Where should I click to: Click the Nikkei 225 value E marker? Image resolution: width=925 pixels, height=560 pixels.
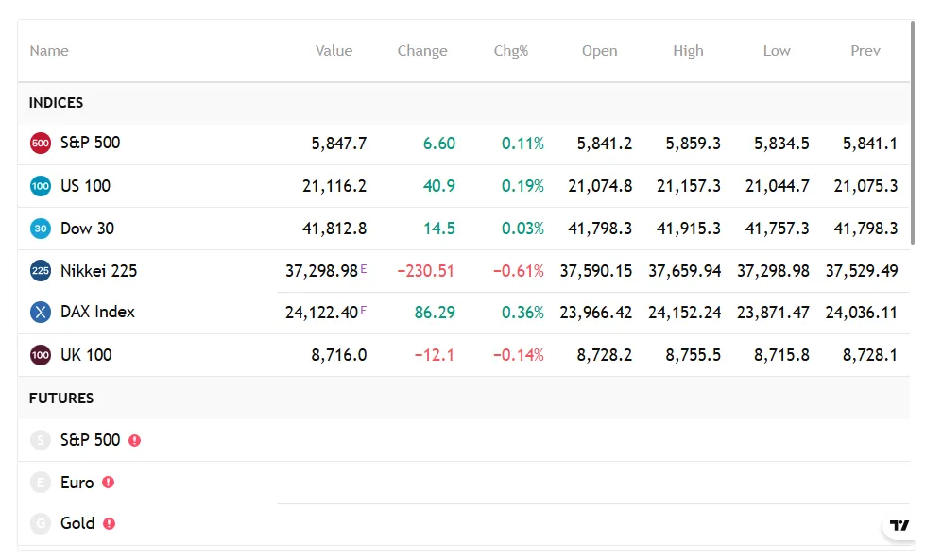click(x=364, y=269)
